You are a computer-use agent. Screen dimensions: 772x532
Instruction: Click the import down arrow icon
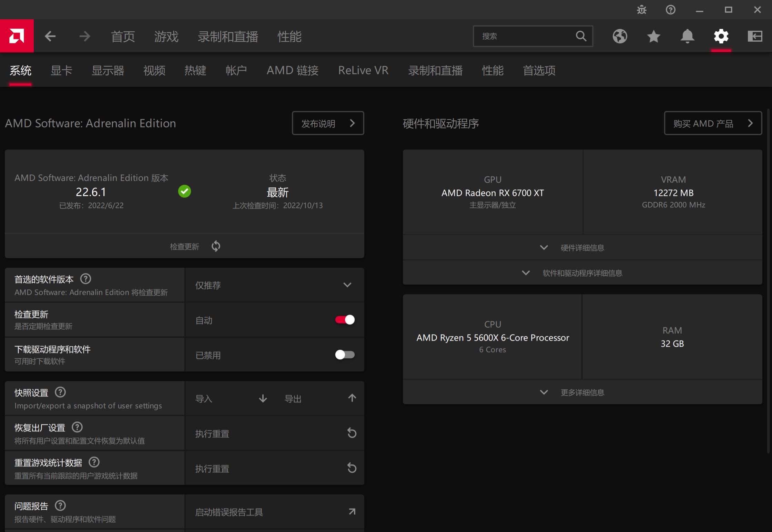(x=263, y=398)
